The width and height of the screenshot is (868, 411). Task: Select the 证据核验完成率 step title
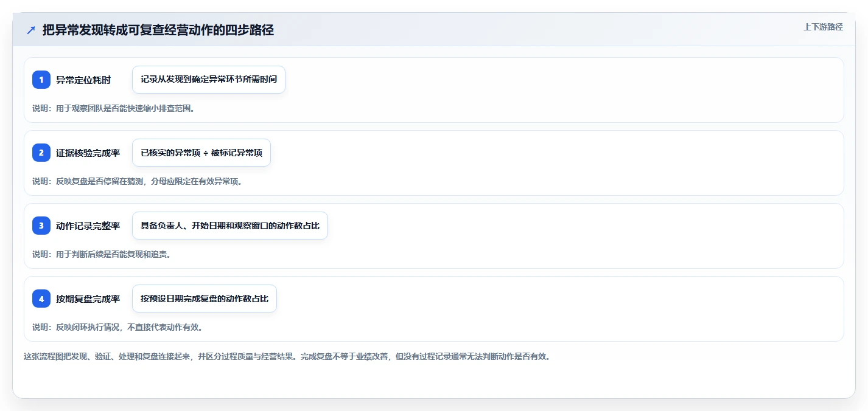pyautogui.click(x=88, y=153)
